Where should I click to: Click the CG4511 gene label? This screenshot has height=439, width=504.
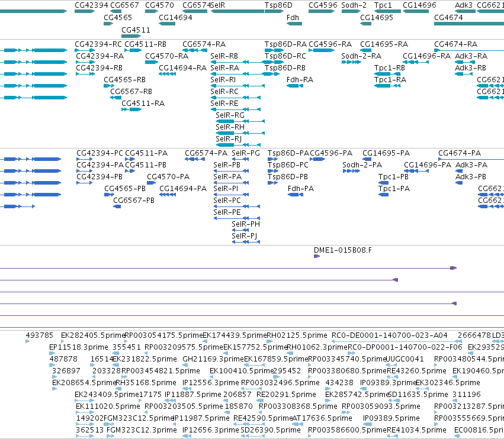tap(136, 30)
